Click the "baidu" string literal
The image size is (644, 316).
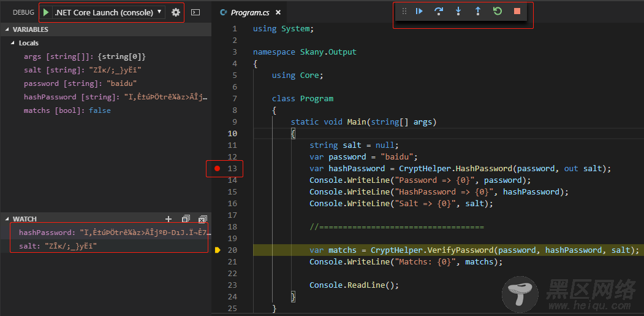396,156
